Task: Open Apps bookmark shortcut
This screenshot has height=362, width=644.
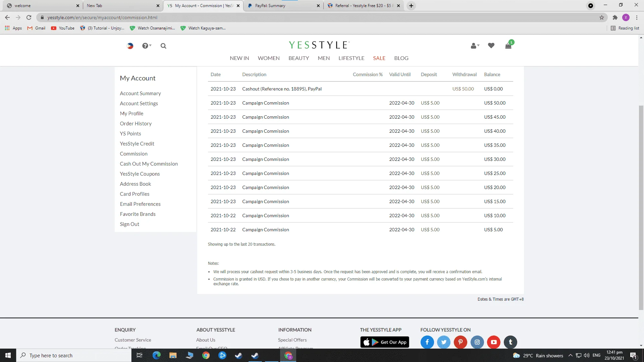Action: [13, 28]
